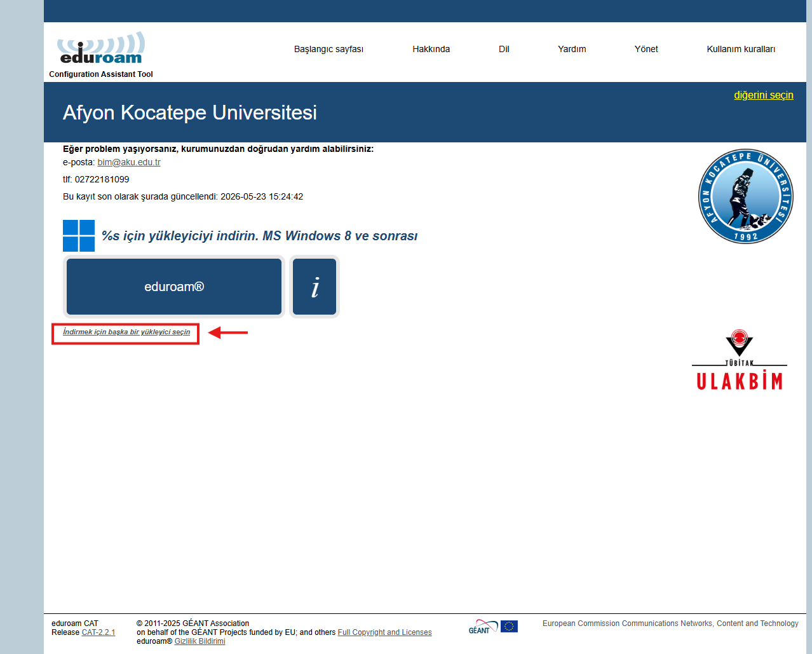Open the Yönet menu item
812x654 pixels.
tap(646, 49)
